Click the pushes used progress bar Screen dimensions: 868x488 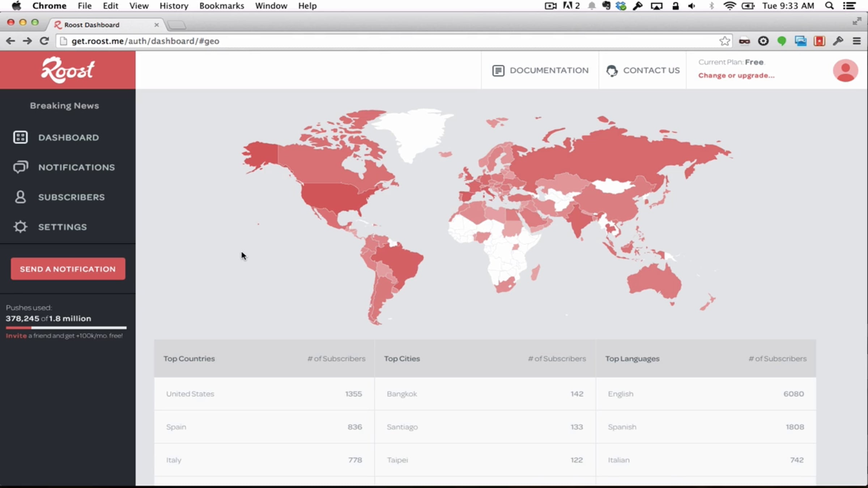pos(66,328)
